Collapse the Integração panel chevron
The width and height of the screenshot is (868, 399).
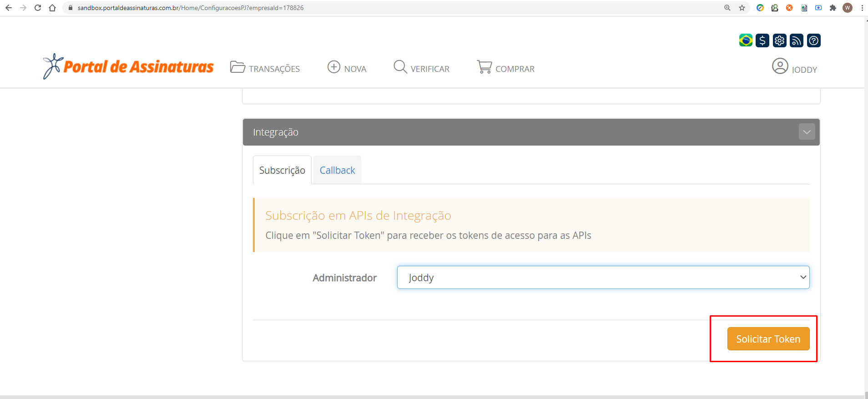pos(807,132)
